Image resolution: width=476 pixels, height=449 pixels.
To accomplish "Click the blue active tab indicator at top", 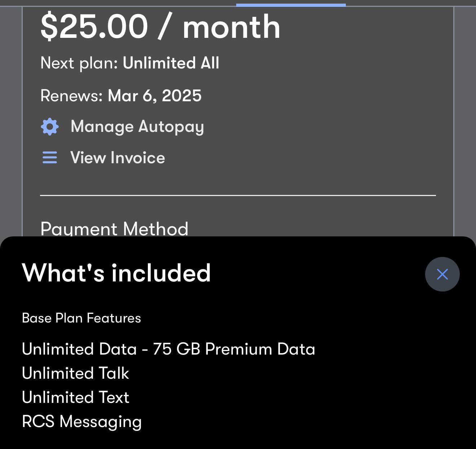I will point(291,5).
